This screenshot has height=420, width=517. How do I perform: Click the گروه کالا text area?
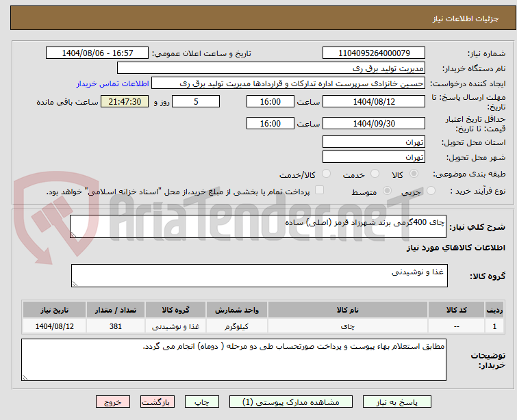(260, 276)
